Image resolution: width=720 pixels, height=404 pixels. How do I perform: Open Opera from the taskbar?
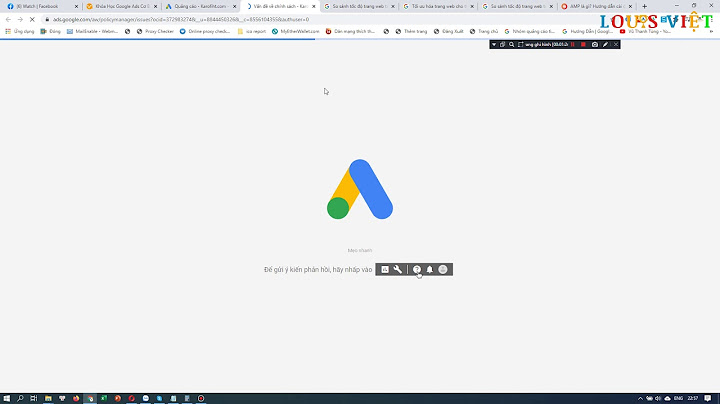click(x=131, y=398)
